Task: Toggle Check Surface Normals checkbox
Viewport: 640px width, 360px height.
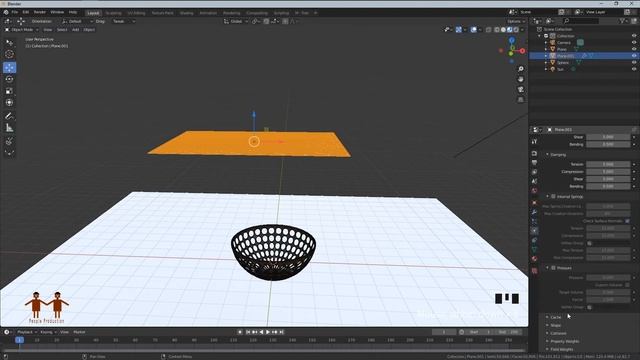Action: click(x=627, y=221)
